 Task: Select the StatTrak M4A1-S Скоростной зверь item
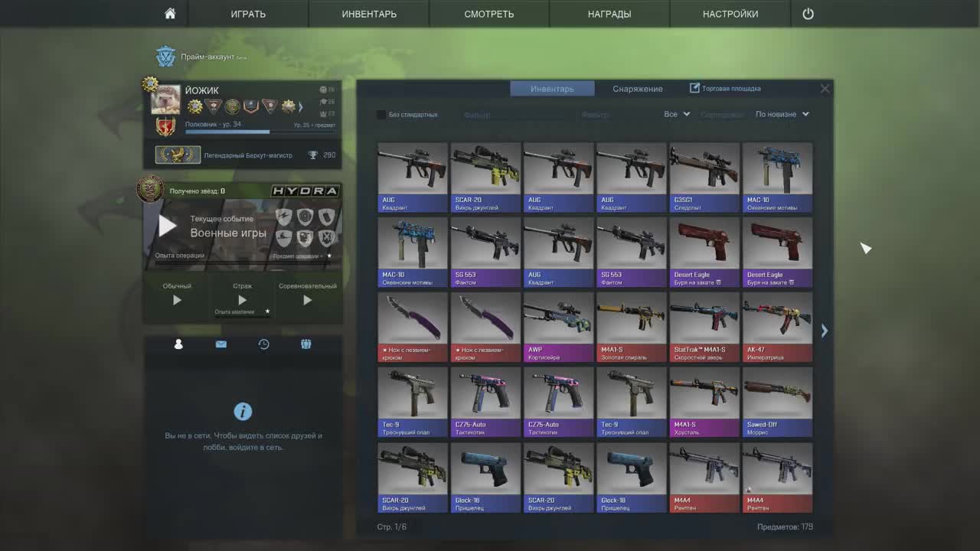704,328
